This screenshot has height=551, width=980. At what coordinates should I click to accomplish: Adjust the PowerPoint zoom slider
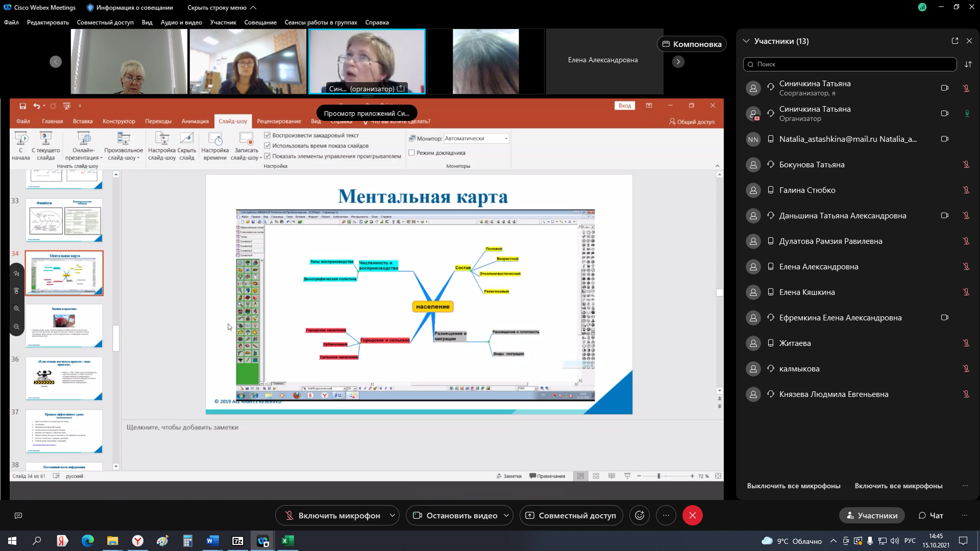tap(658, 476)
